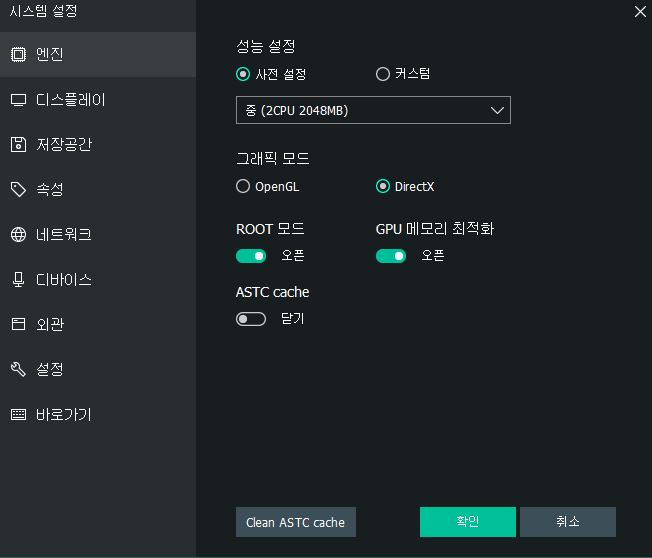
Task: Click the 그래픽 모드 heading
Action: [x=273, y=158]
